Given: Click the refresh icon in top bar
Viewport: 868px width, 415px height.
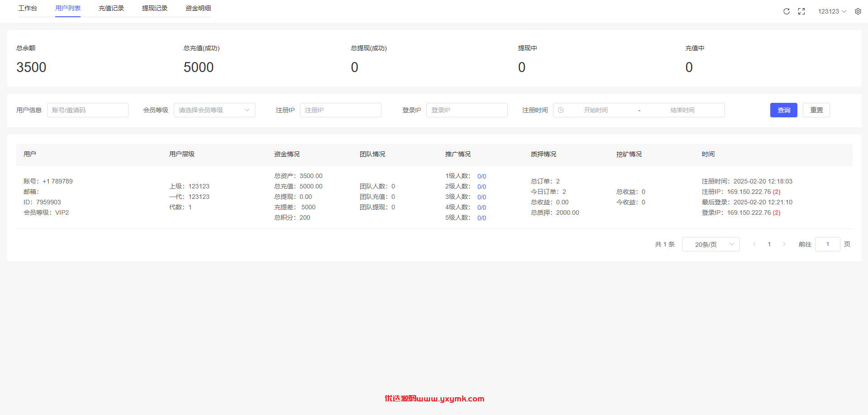Looking at the screenshot, I should click(x=787, y=11).
